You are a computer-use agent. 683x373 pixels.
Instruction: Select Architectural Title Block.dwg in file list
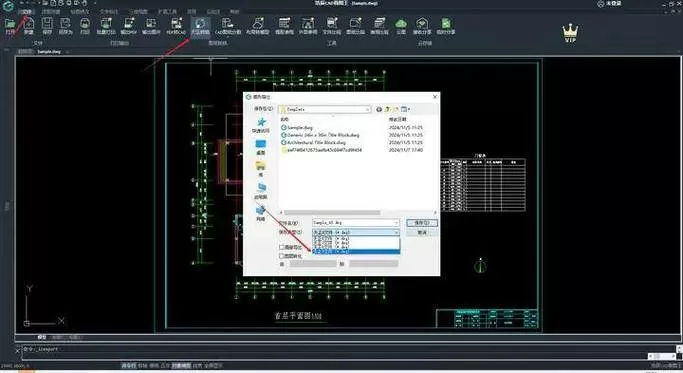coord(316,142)
